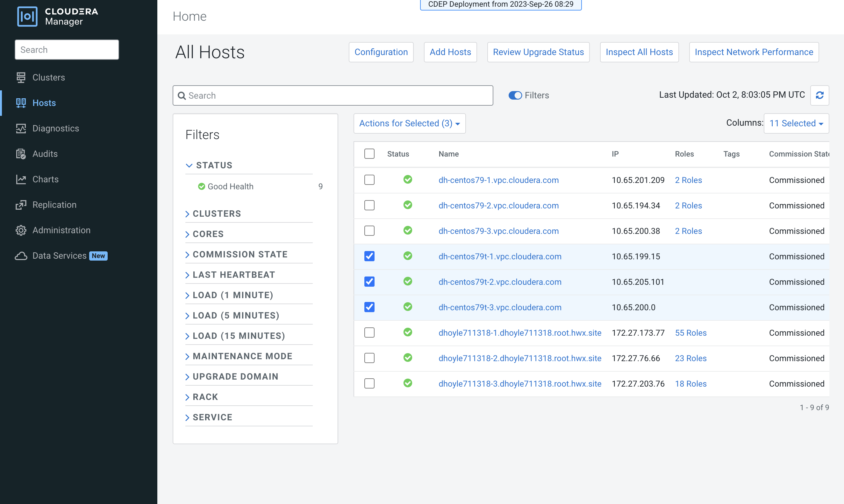Turn off the Filters toggle switch

pos(515,95)
